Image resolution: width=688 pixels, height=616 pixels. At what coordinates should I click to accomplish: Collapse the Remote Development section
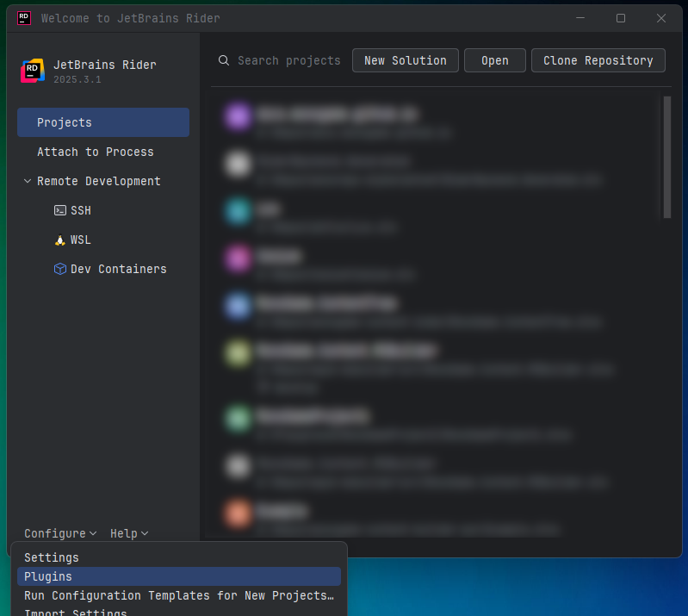pyautogui.click(x=28, y=181)
